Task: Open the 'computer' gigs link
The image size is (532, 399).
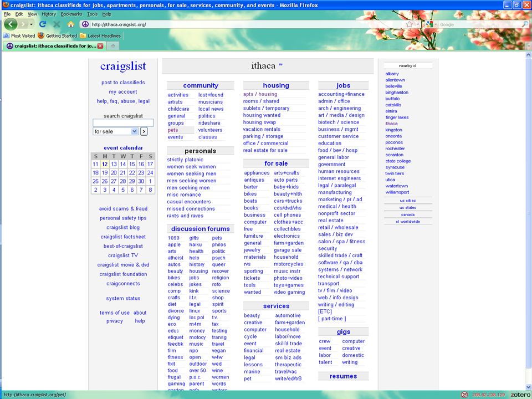Action: click(353, 341)
